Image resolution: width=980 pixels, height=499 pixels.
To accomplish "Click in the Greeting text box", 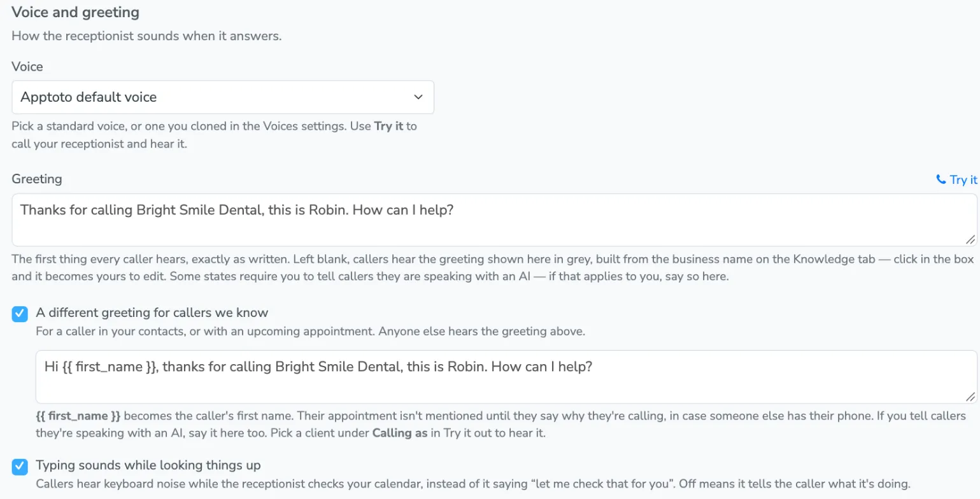I will [495, 220].
